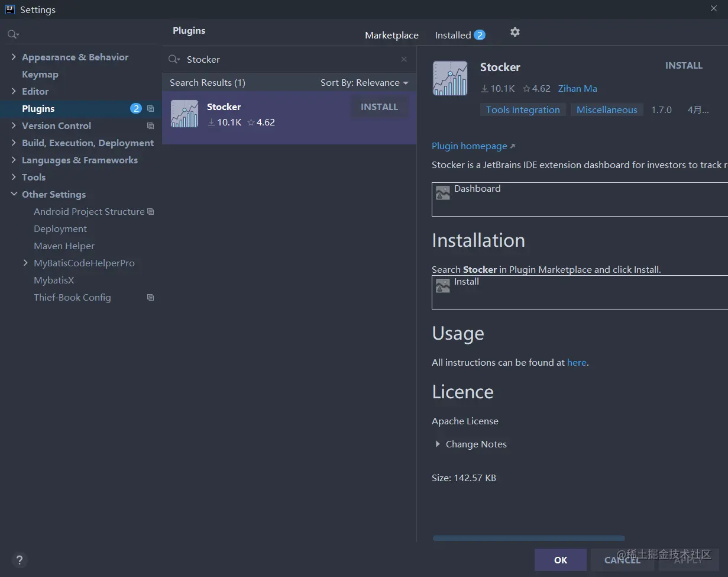The width and height of the screenshot is (728, 577).
Task: Switch to the Marketplace tab
Action: pyautogui.click(x=391, y=36)
